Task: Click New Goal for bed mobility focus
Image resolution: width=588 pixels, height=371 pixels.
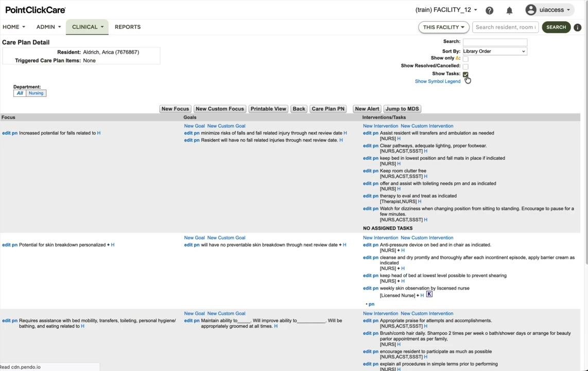Action: tap(194, 314)
